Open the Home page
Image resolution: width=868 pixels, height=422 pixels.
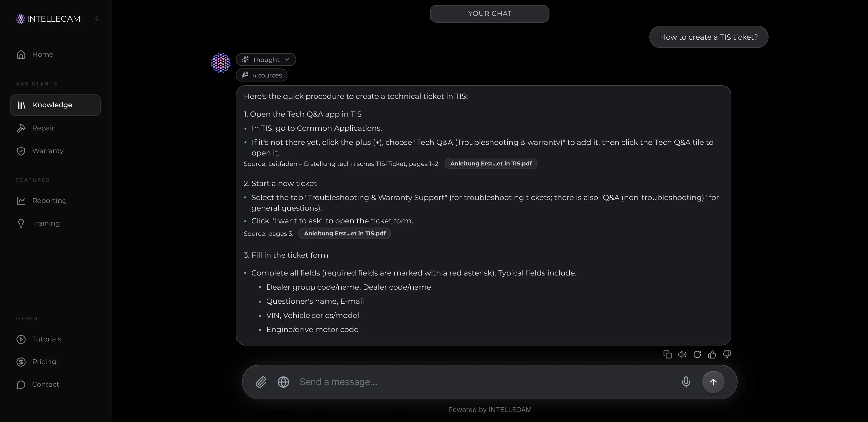42,54
